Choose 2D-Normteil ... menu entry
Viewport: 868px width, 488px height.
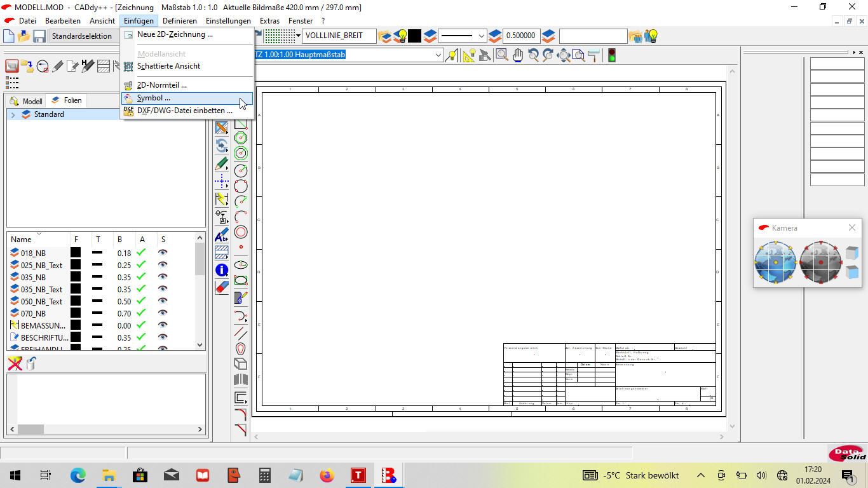point(187,85)
